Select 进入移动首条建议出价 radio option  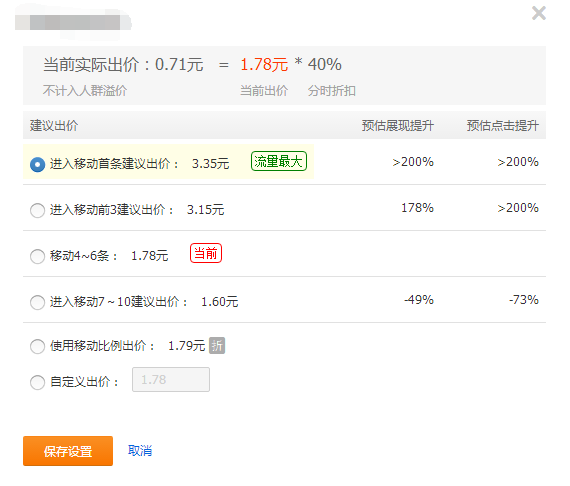[x=37, y=164]
